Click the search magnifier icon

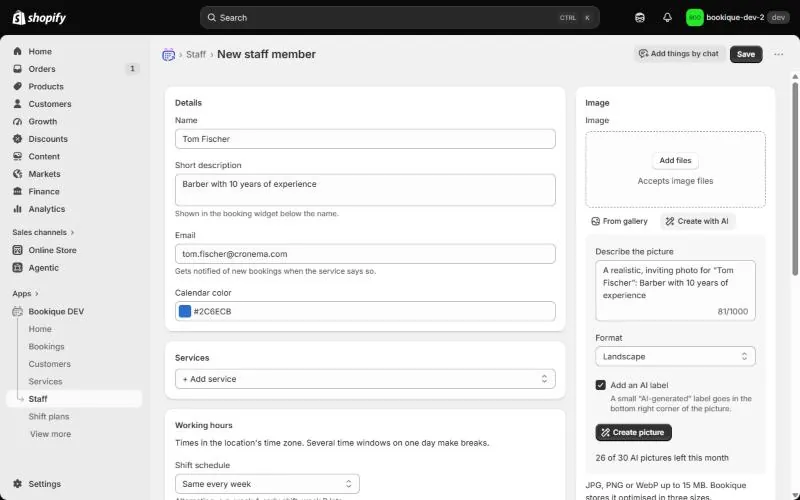[211, 17]
